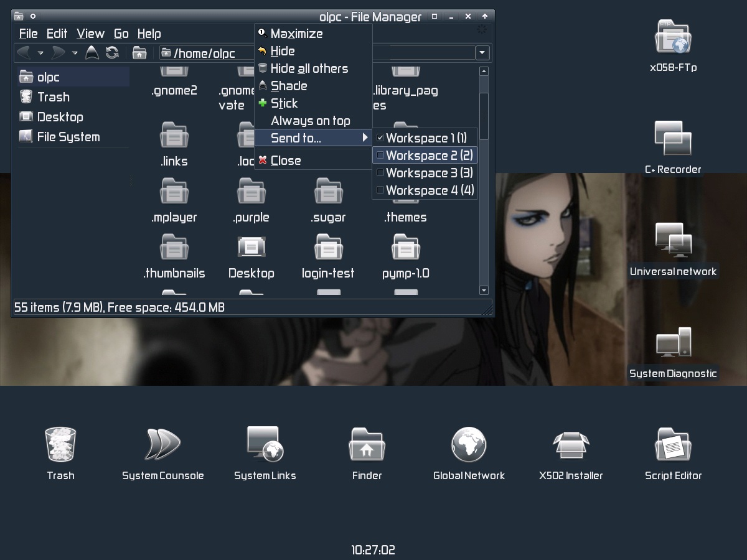Viewport: 747px width, 560px height.
Task: Open the back history dropdown arrow
Action: point(40,53)
